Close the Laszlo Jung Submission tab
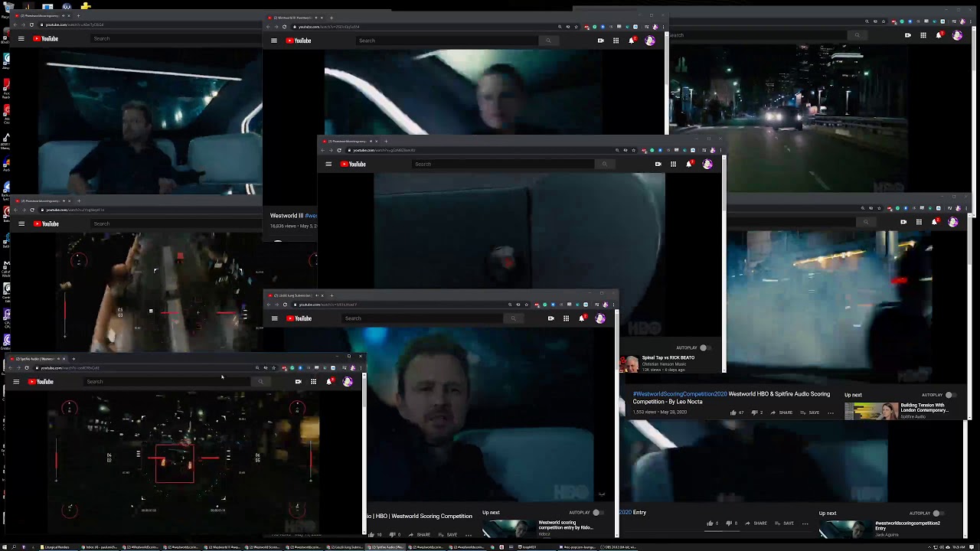This screenshot has height=551, width=980. pos(322,295)
